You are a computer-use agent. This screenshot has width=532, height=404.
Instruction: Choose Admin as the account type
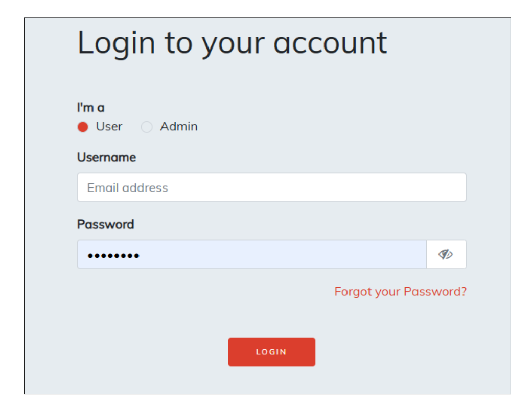coord(147,127)
